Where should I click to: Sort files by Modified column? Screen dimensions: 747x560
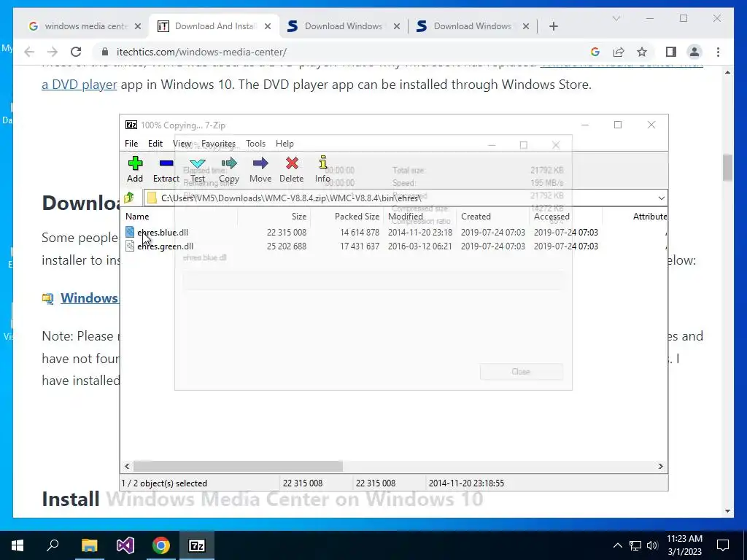tap(406, 216)
